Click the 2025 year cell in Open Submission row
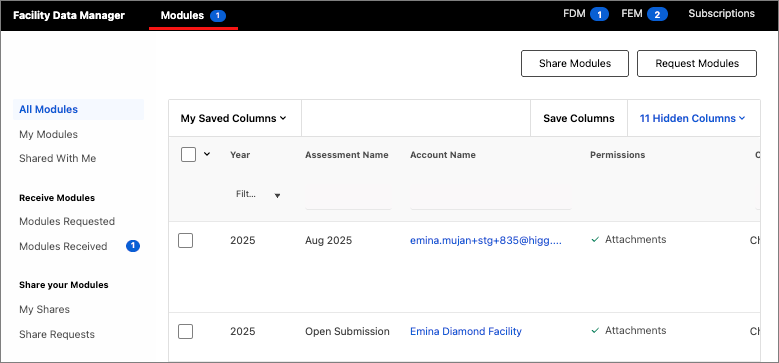Screen dimensions: 779x363 [242, 331]
